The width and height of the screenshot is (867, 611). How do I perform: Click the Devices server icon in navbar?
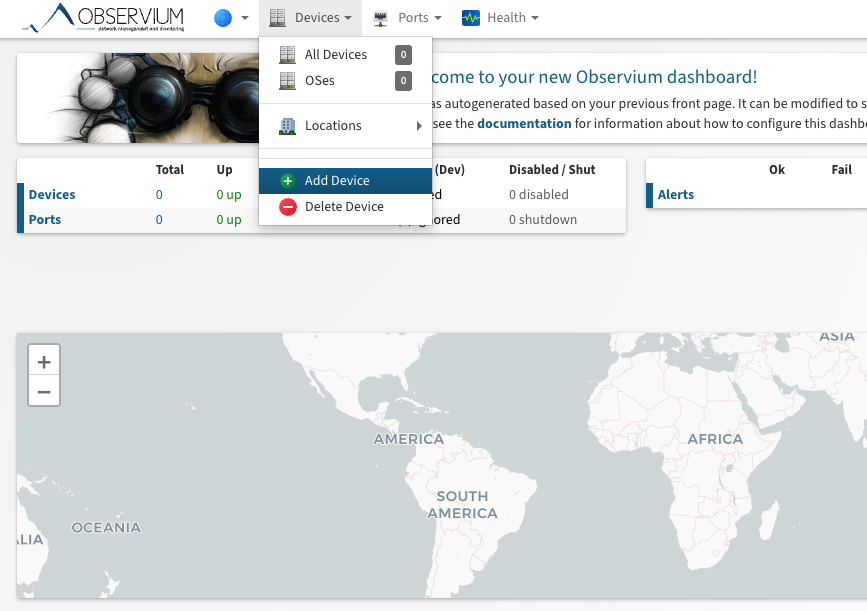click(x=277, y=18)
